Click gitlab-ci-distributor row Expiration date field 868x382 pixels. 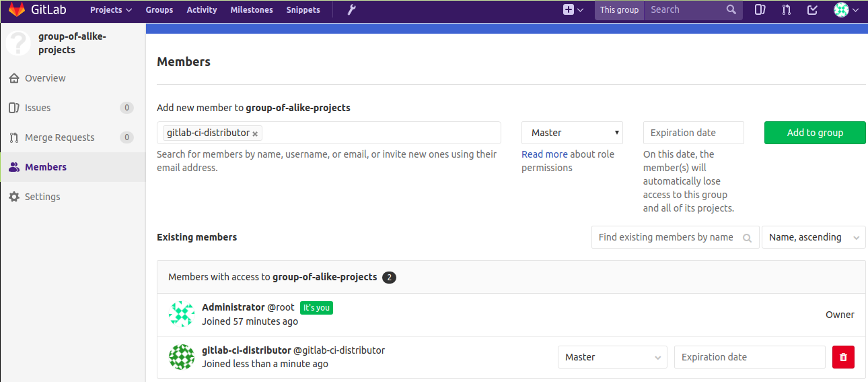point(750,357)
